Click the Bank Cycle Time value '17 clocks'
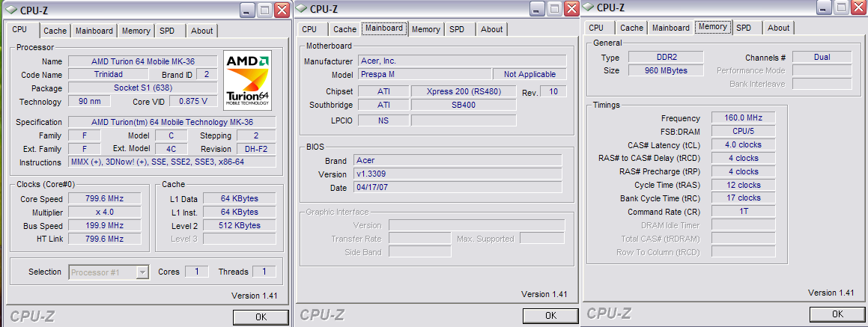868x327 pixels. 744,198
